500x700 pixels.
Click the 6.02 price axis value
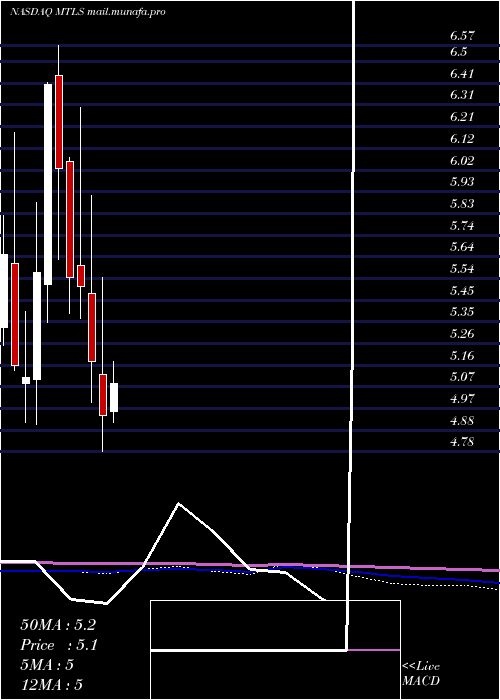coord(462,161)
